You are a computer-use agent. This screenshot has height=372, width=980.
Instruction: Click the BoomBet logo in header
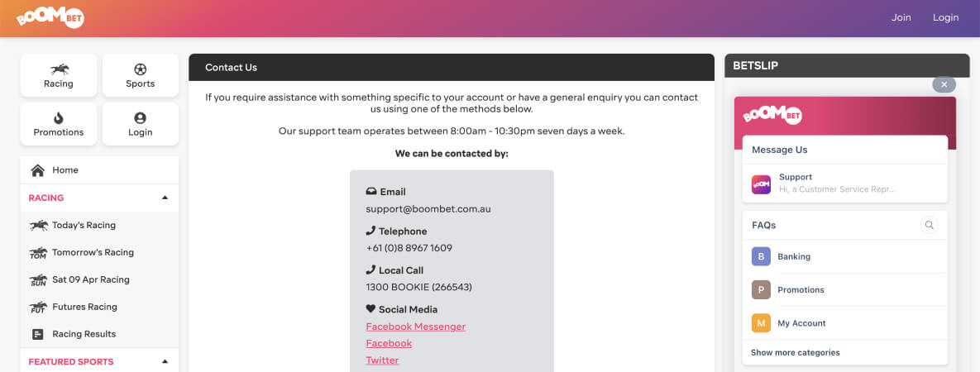[x=50, y=17]
